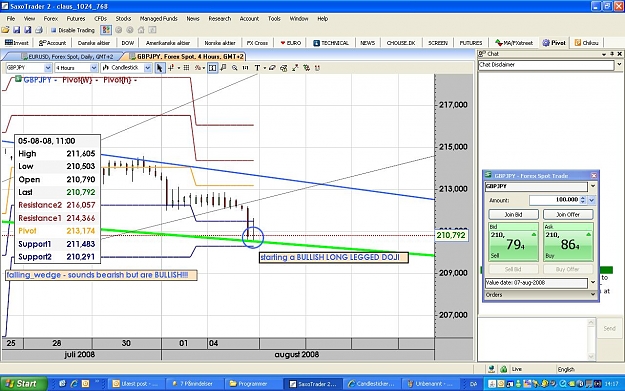
Task: Click the green Bid Sell price tile
Action: click(x=513, y=242)
